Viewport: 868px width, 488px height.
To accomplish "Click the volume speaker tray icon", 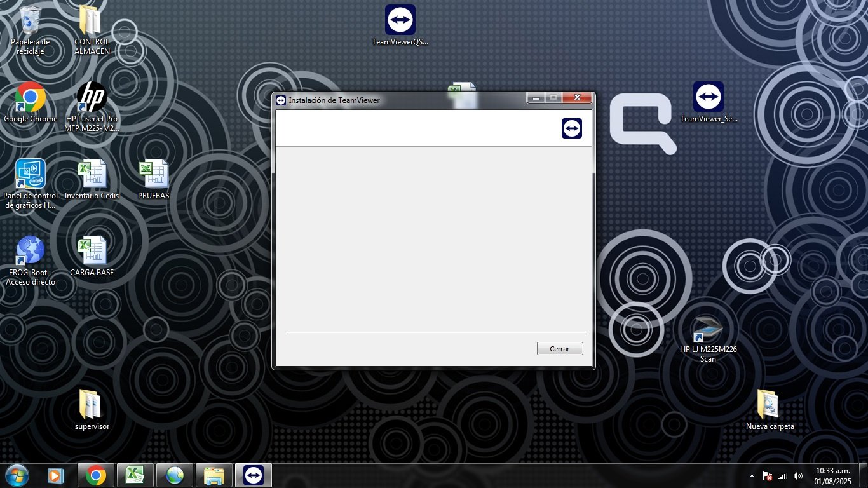I will coord(798,476).
